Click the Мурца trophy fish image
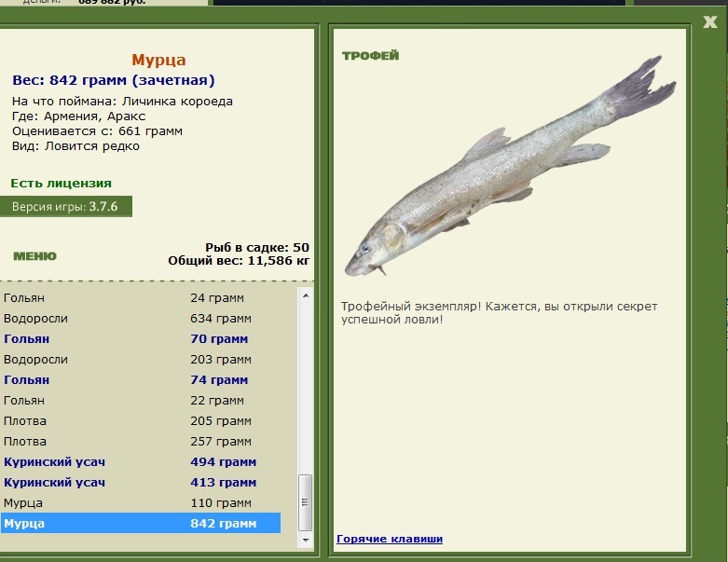This screenshot has width=728, height=562. point(510,166)
